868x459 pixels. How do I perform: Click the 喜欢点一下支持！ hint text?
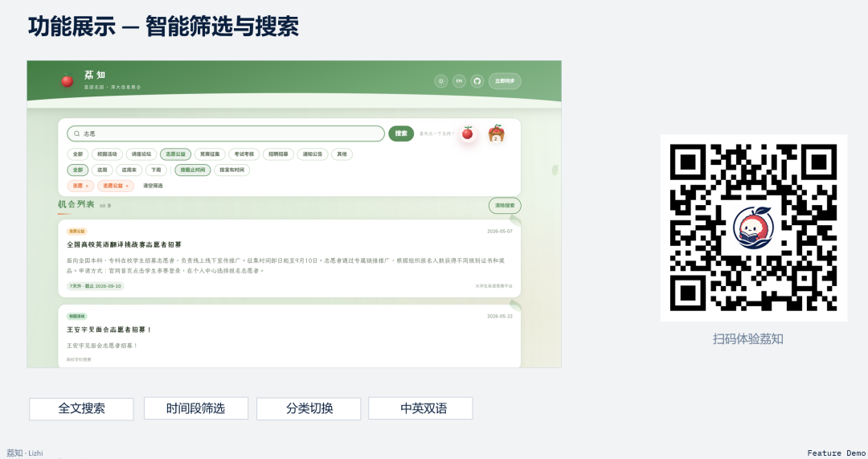pyautogui.click(x=436, y=134)
